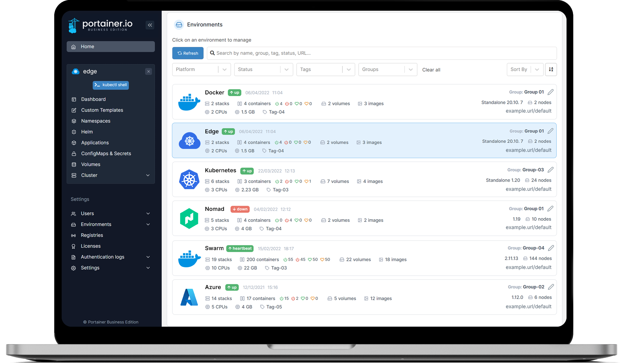
Task: Click the Azure environment icon
Action: (x=189, y=297)
